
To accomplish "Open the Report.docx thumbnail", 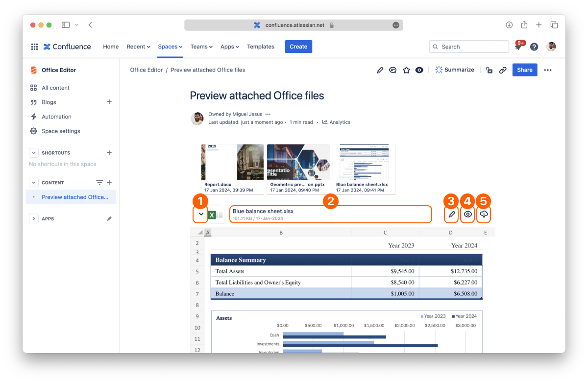I will [x=232, y=169].
